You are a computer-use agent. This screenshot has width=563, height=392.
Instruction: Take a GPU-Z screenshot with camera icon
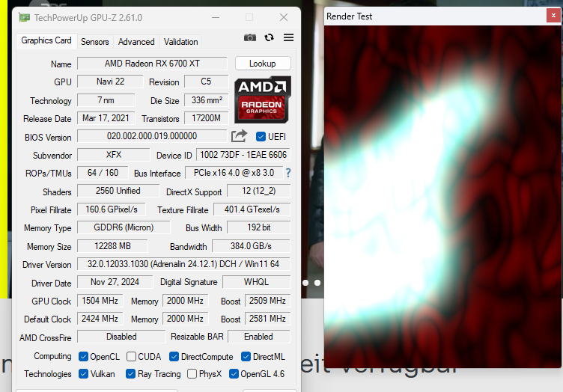(x=250, y=37)
